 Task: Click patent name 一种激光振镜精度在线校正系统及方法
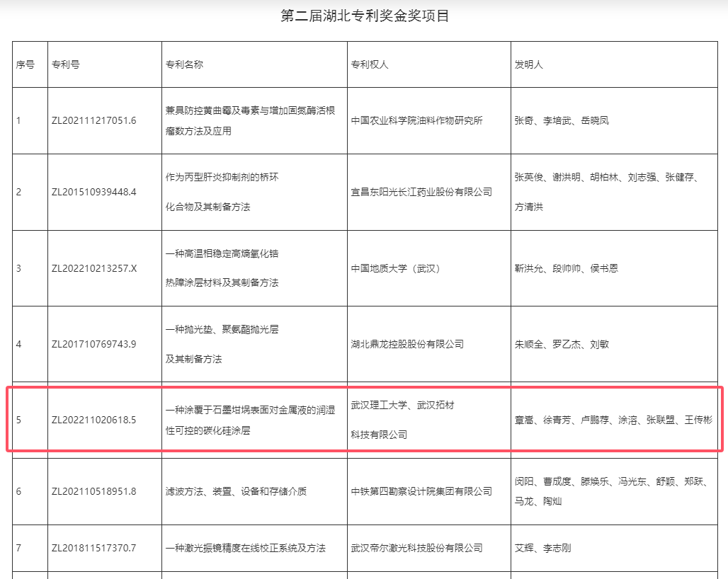(x=246, y=548)
